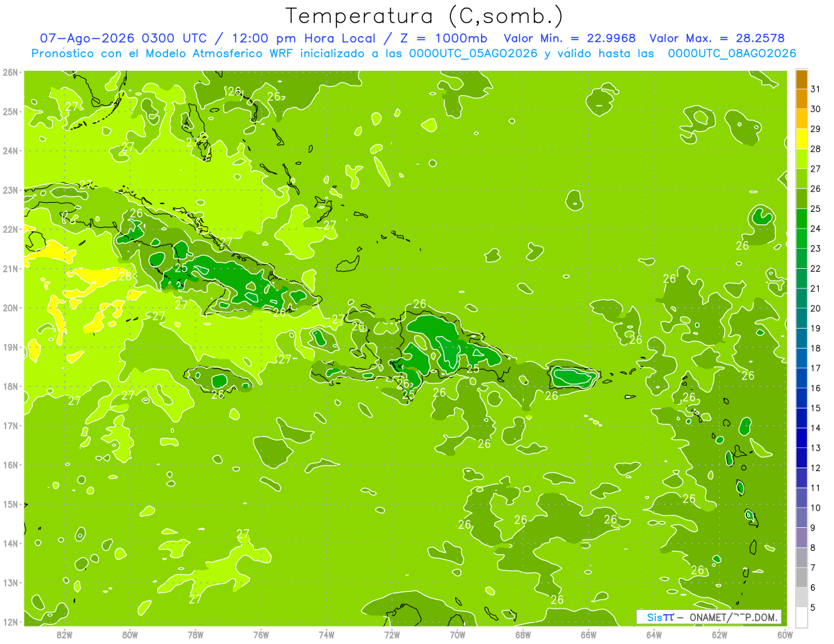Screen dimensions: 834x644
Task: Click the 15N latitude axis label
Action: pos(10,504)
